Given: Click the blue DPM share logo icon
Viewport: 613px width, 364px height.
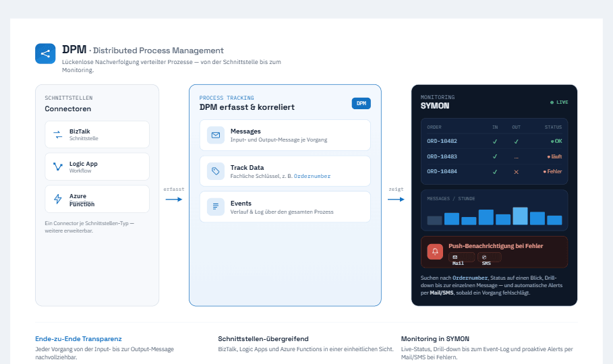Looking at the screenshot, I should click(x=45, y=53).
